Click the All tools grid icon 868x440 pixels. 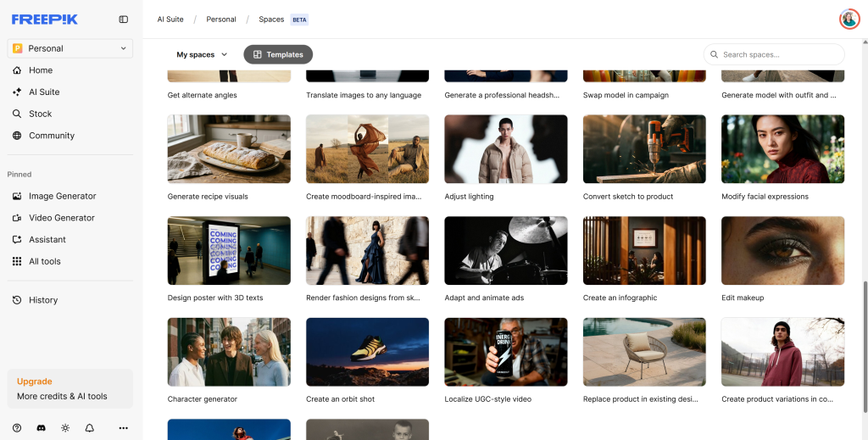point(17,261)
